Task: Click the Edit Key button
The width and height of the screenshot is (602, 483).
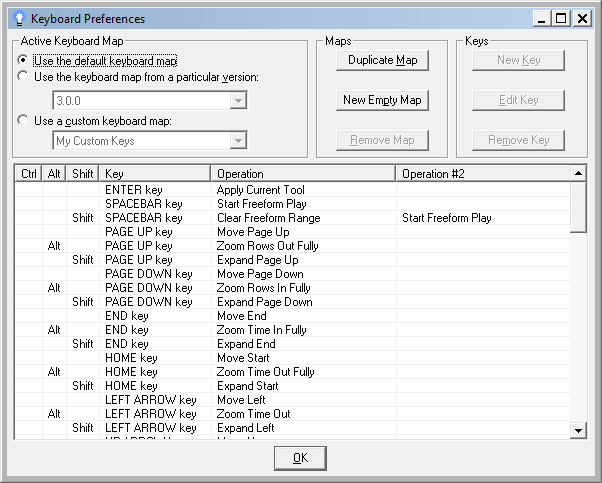Action: coord(518,100)
